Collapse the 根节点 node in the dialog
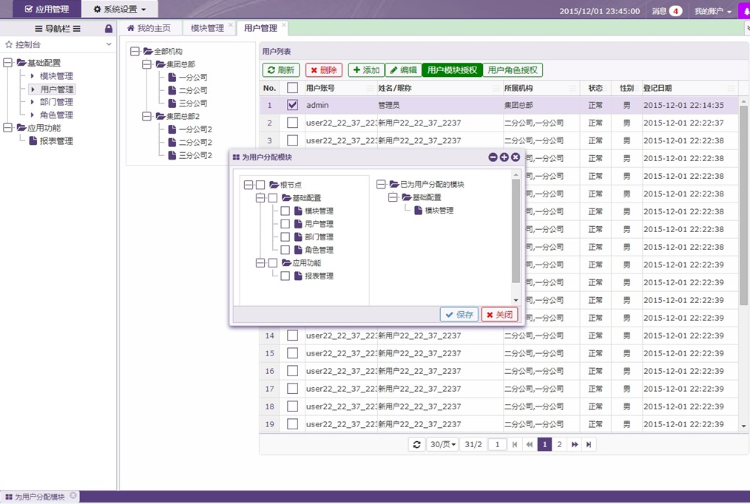 248,185
